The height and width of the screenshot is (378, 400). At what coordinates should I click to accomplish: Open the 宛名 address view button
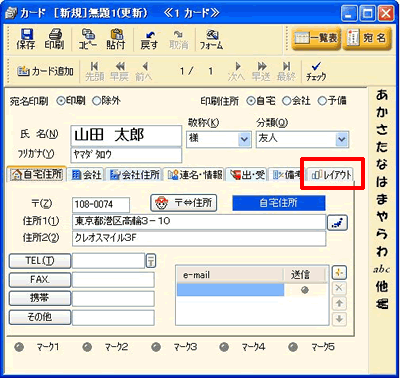[x=366, y=39]
